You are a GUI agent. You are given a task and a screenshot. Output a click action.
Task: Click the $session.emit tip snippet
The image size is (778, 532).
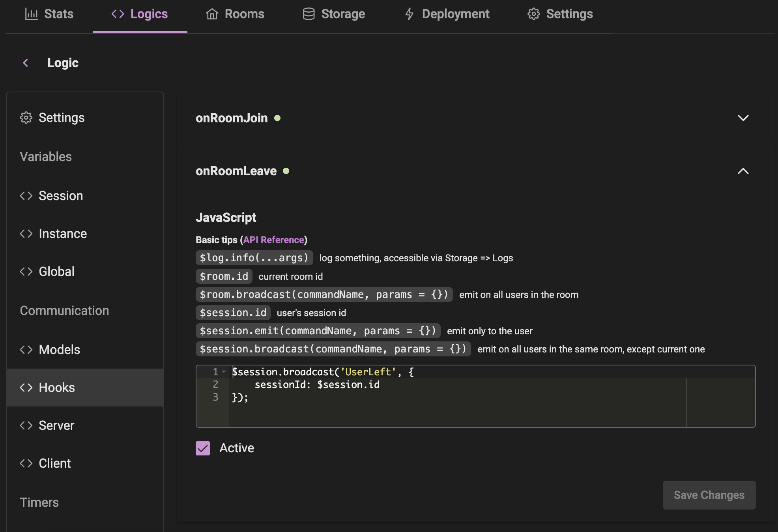coord(318,331)
